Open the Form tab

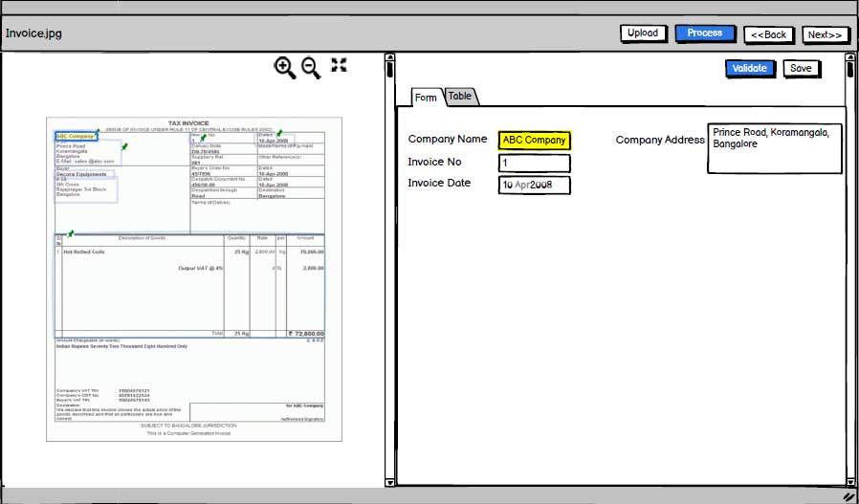[426, 98]
